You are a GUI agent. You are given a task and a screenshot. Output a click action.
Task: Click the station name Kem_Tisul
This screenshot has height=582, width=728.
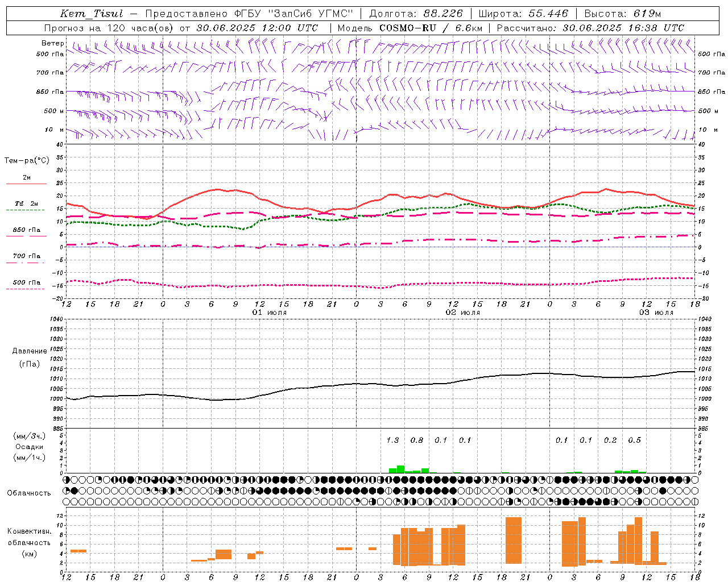pyautogui.click(x=92, y=14)
